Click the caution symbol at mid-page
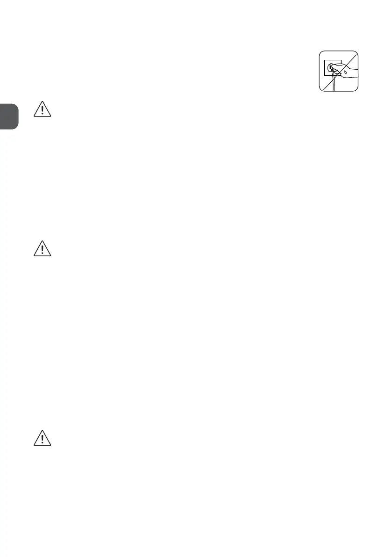Screen dimensions: 392x557 (x=42, y=249)
